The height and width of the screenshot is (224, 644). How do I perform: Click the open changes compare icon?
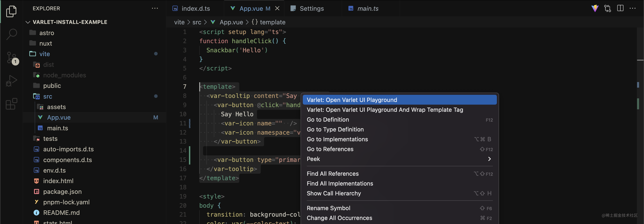[x=608, y=8]
